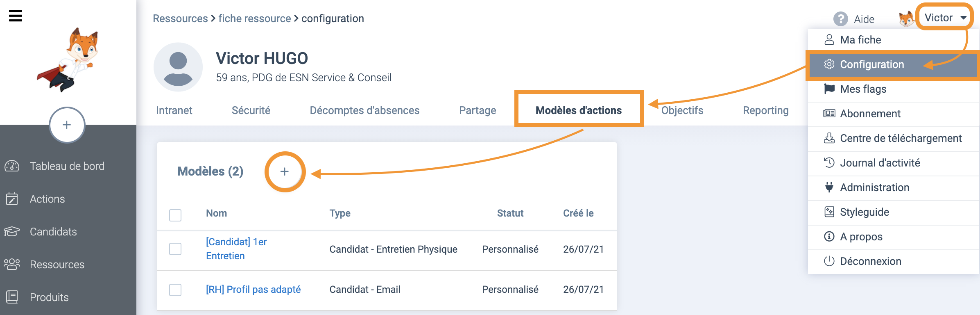Click the round plus button below the fox logo

pos(67,125)
